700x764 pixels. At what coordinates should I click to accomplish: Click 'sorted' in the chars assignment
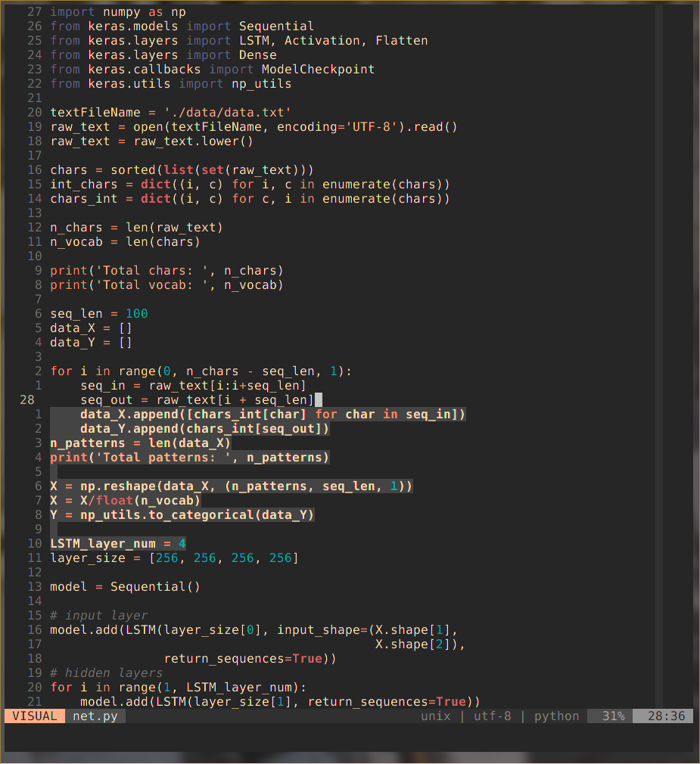[133, 170]
